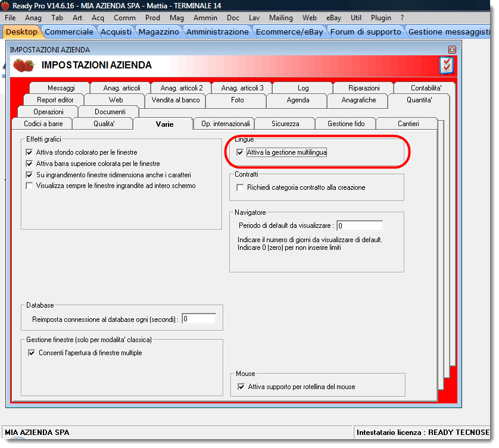499x448 pixels.
Task: Select the Riparazioni settings tab
Action: click(364, 88)
